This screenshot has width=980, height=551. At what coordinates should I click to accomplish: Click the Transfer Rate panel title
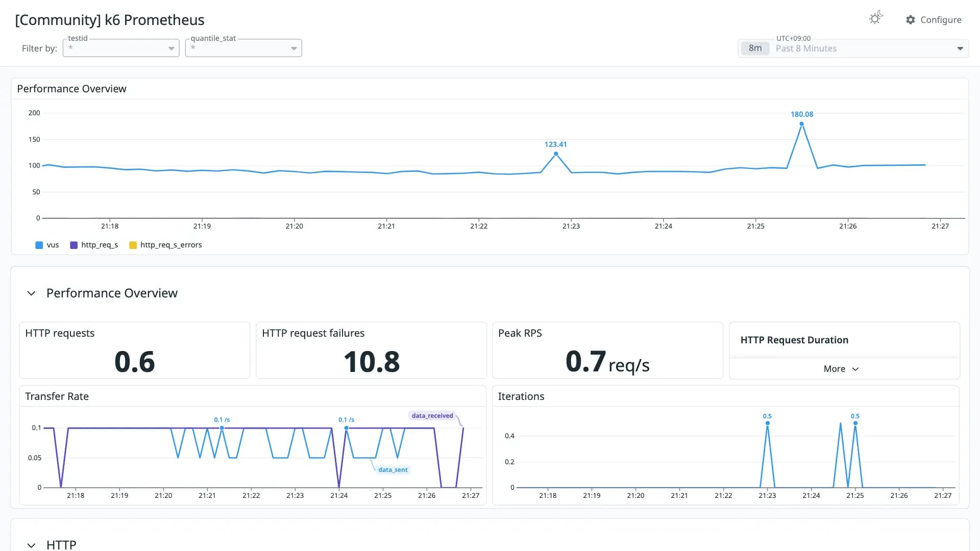57,396
